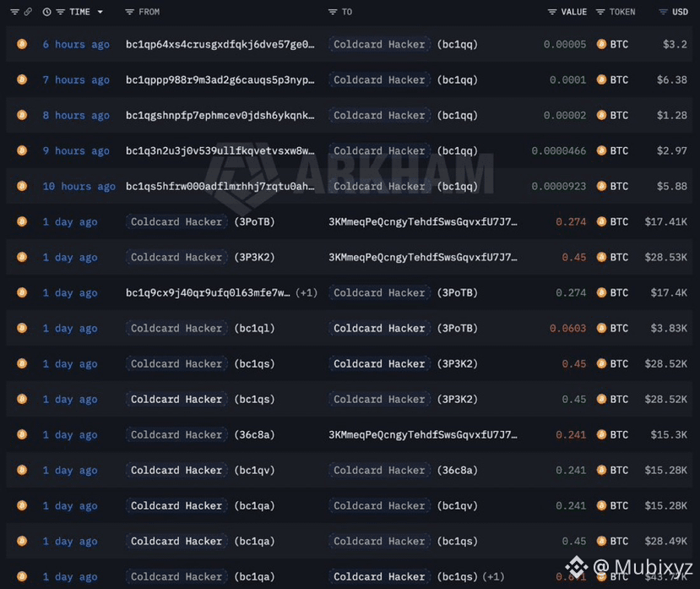Open the '10 hours ago' transaction link
Screen dimensions: 700x589
click(79, 187)
